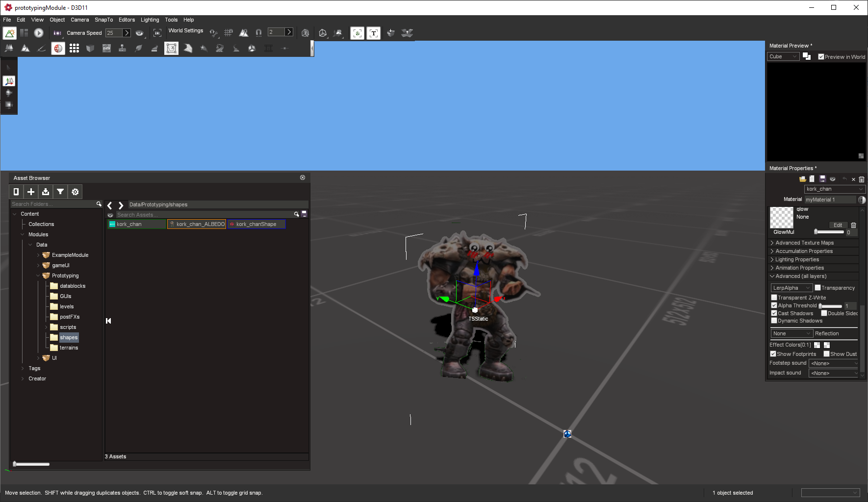
Task: Open the Datablock Editor DATA icon
Action: click(106, 49)
